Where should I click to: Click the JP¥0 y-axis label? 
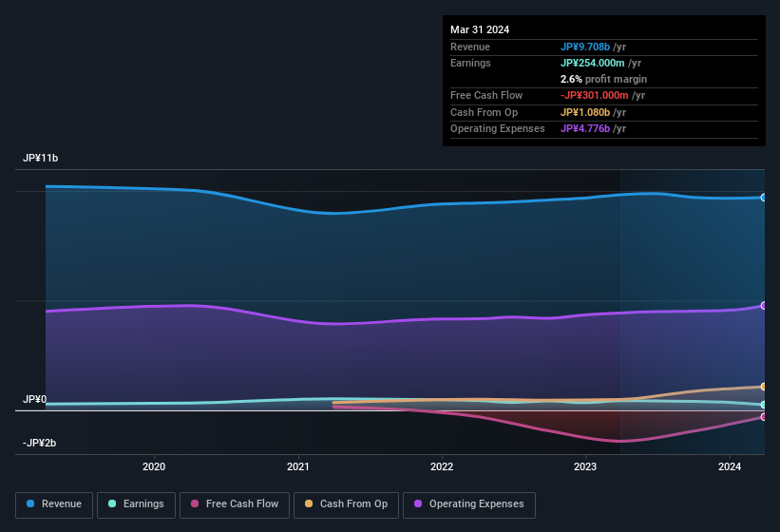(34, 399)
